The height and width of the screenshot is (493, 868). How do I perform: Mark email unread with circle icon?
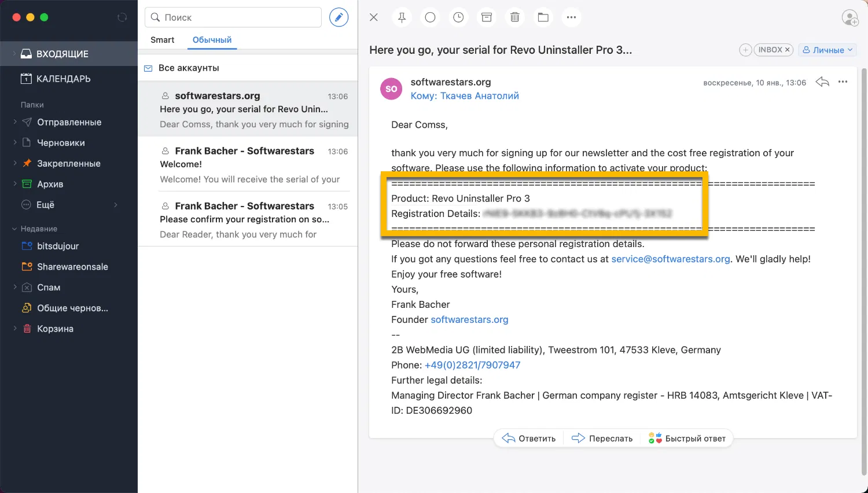point(430,17)
